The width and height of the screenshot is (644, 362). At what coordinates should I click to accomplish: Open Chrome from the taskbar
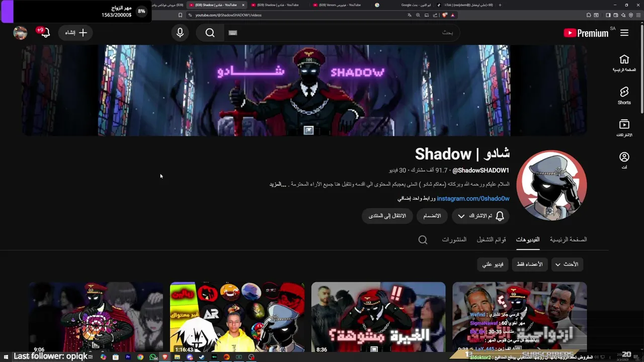140,357
